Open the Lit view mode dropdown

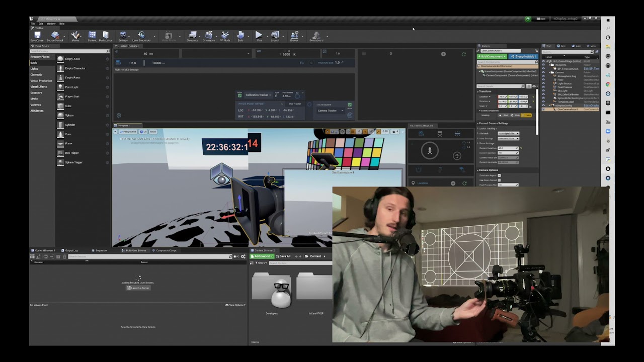(143, 132)
